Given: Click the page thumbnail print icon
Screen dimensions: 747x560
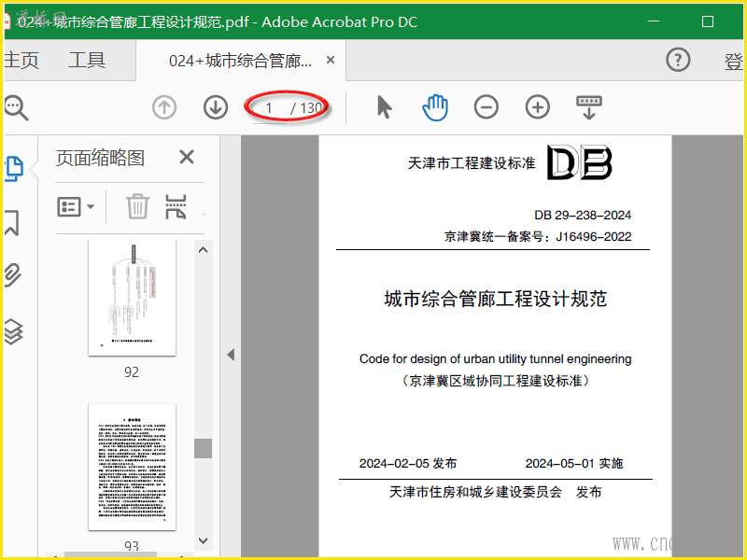Looking at the screenshot, I should pos(176,206).
